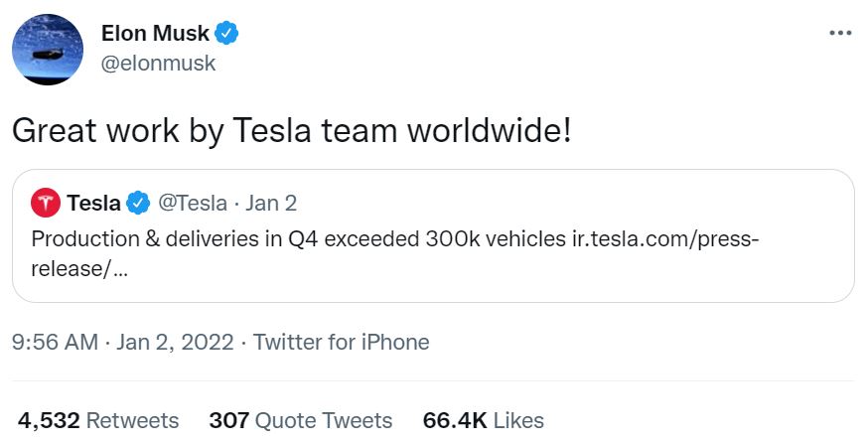
Task: Click the quoted tweet's Jan 2 date
Action: pos(270,204)
